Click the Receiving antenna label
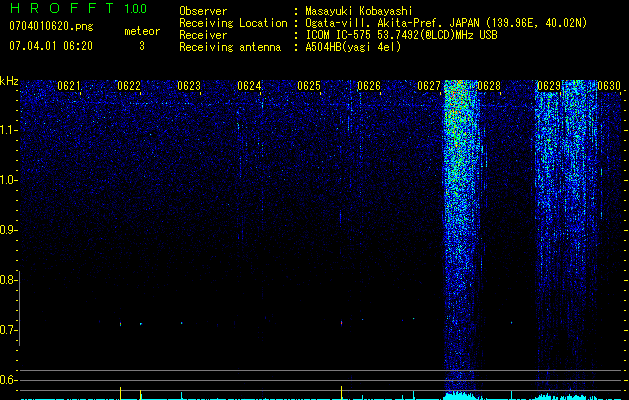Screen dimensions: 629x400 [230, 47]
